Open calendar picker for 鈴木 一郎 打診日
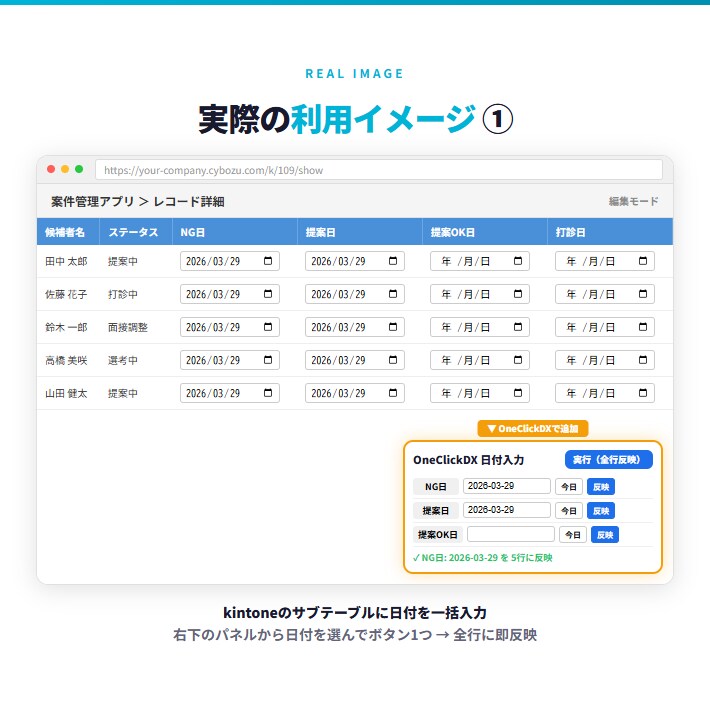Image resolution: width=710 pixels, height=710 pixels. click(643, 327)
